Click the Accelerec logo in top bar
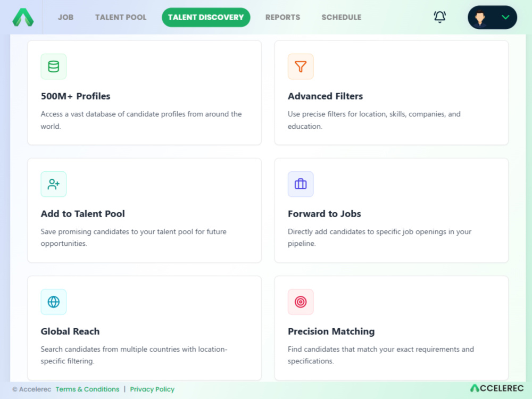The height and width of the screenshot is (399, 532). point(23,18)
